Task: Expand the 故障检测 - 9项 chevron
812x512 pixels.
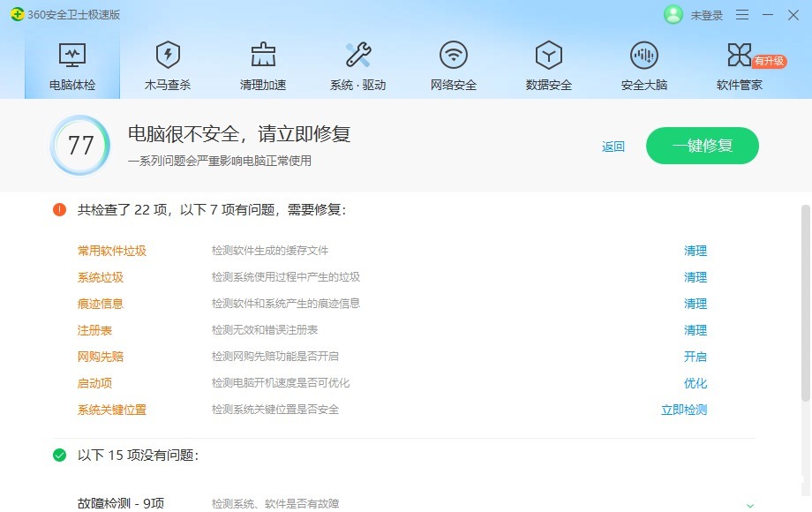Action: pyautogui.click(x=750, y=505)
